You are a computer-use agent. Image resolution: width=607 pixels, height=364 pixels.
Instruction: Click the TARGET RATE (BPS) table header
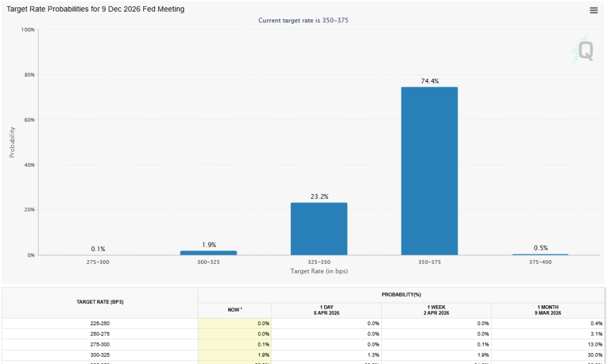pyautogui.click(x=100, y=302)
